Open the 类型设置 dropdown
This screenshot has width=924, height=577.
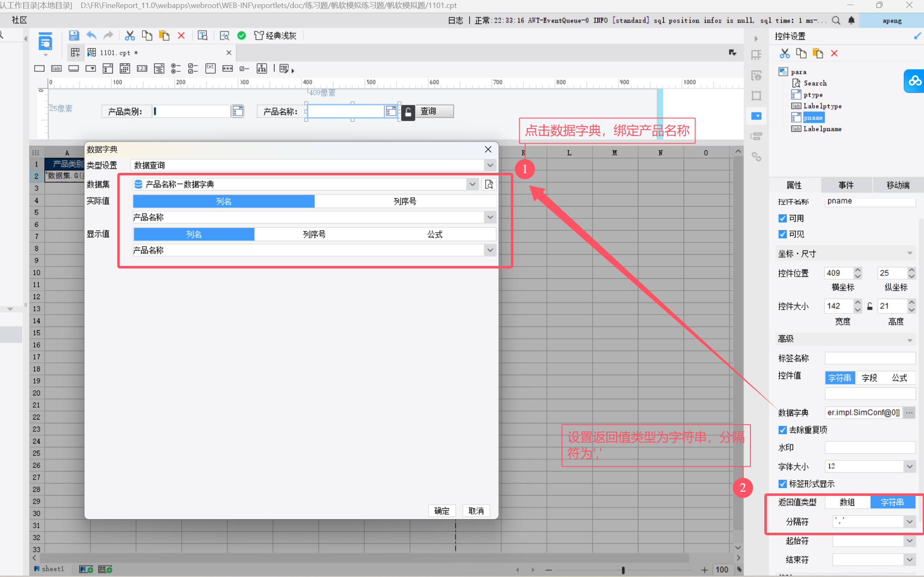click(x=490, y=165)
